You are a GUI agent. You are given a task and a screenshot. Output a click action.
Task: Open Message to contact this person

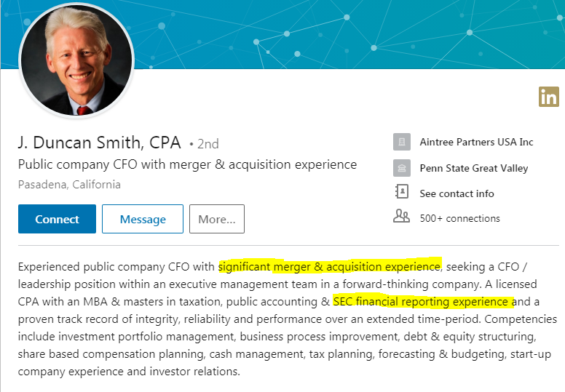[143, 219]
